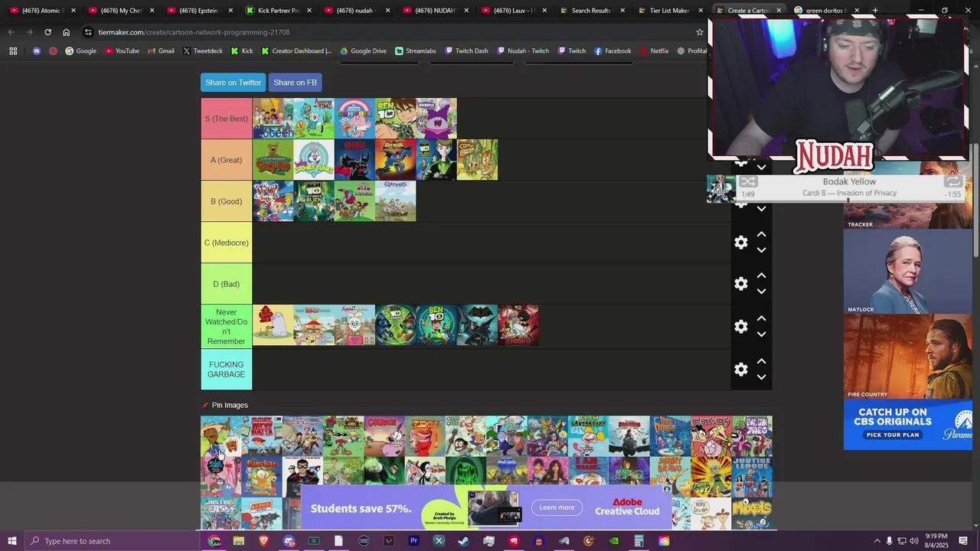The image size is (980, 551).
Task: Show hidden tray icons chevron
Action: coord(877,541)
